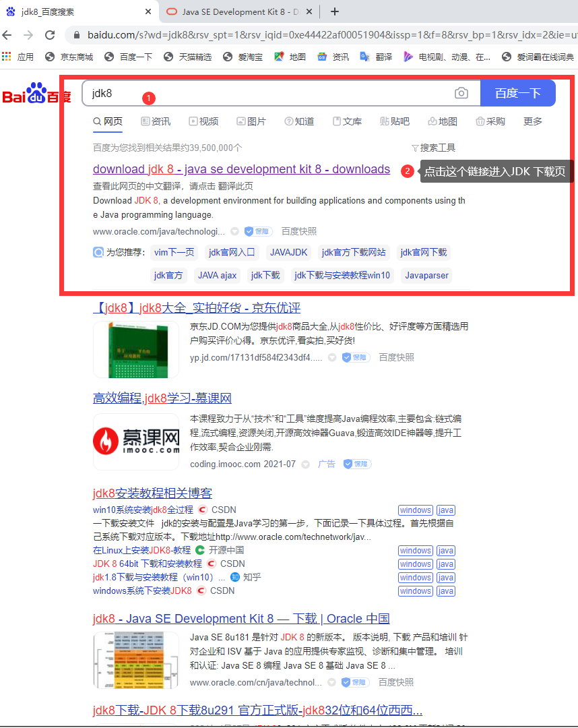
Task: Click the jdk官方下载网站 suggestion
Action: pos(354,253)
